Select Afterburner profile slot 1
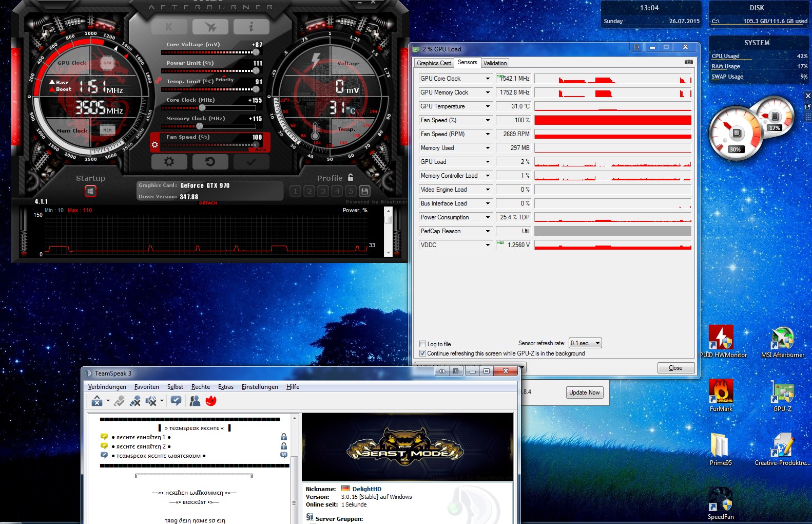 (295, 191)
